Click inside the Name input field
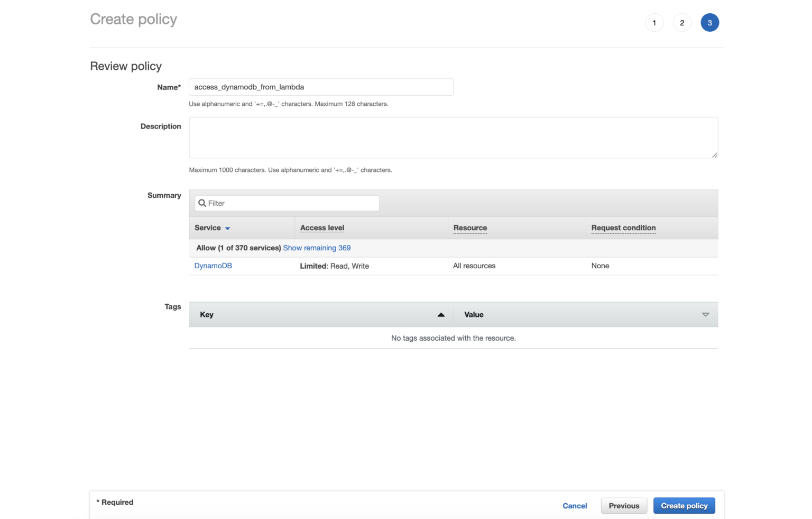 [x=321, y=87]
